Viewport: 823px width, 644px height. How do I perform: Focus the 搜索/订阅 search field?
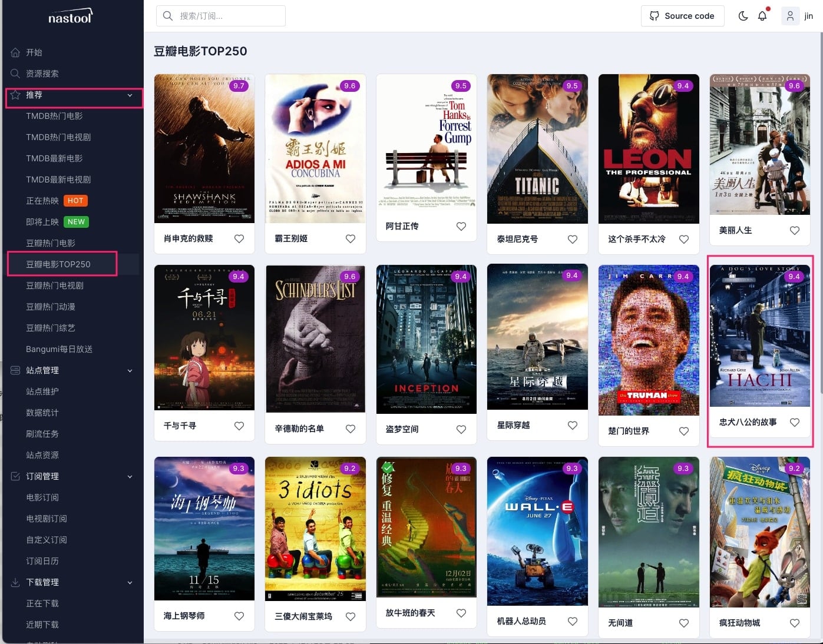coord(221,16)
